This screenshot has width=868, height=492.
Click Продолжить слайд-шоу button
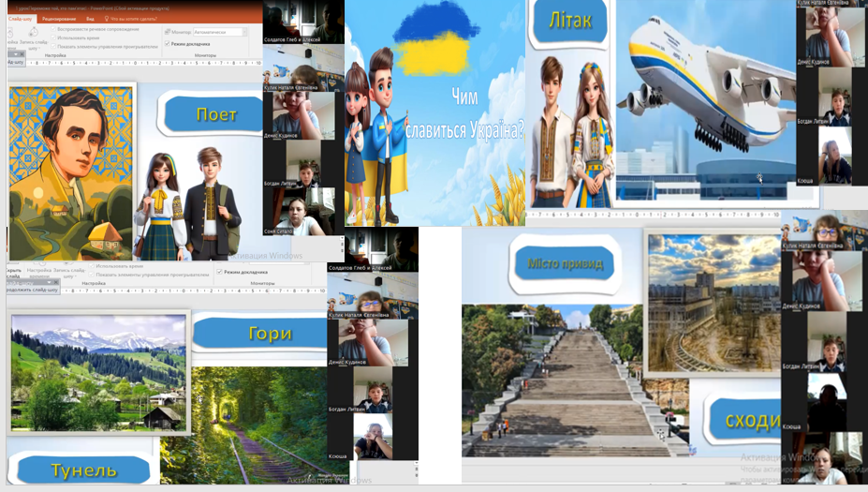click(x=32, y=290)
